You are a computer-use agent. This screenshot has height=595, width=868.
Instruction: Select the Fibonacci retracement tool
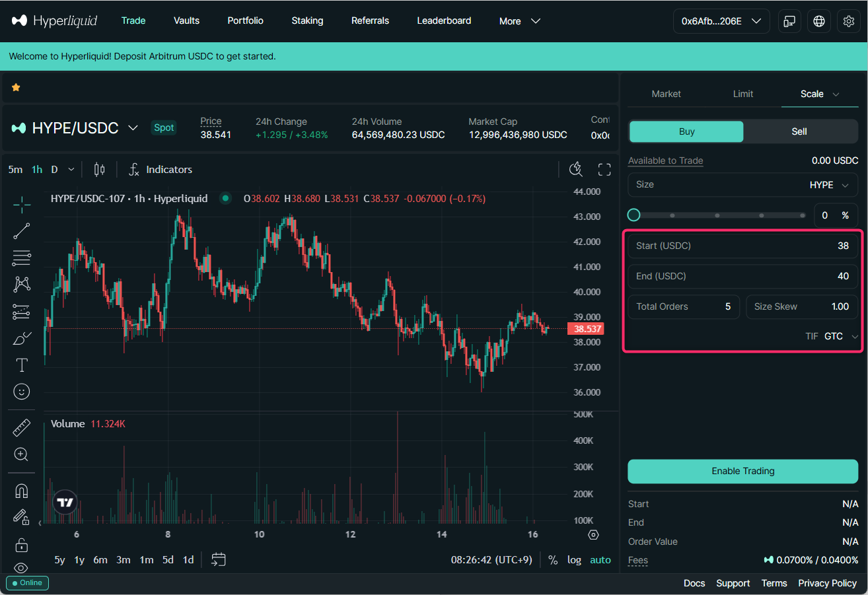pyautogui.click(x=22, y=258)
